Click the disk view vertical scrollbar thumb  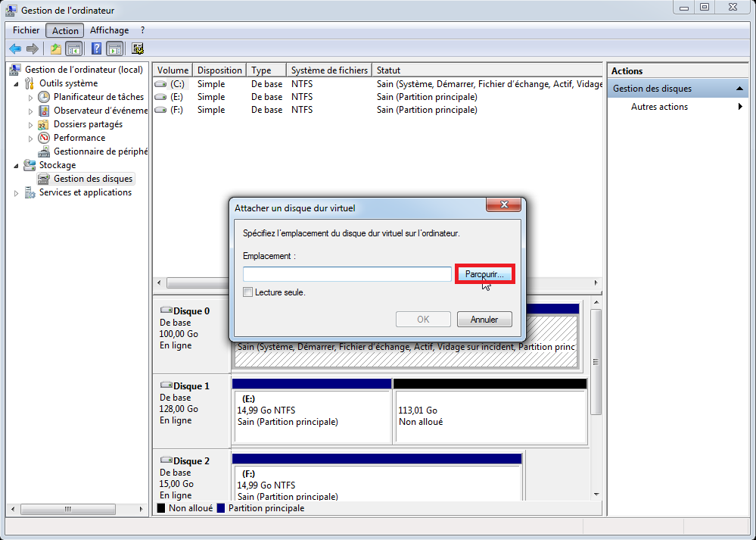coord(596,362)
